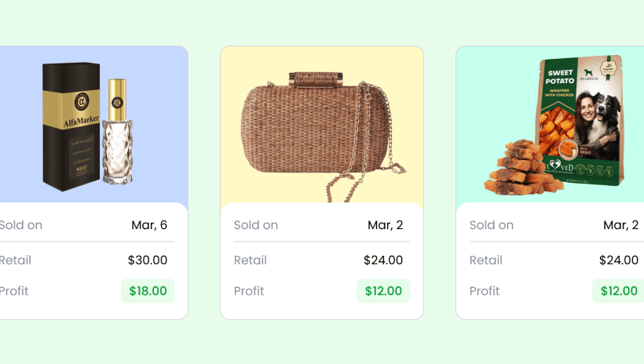Click the gold perfume spray bottle
The image size is (644, 364).
click(118, 131)
